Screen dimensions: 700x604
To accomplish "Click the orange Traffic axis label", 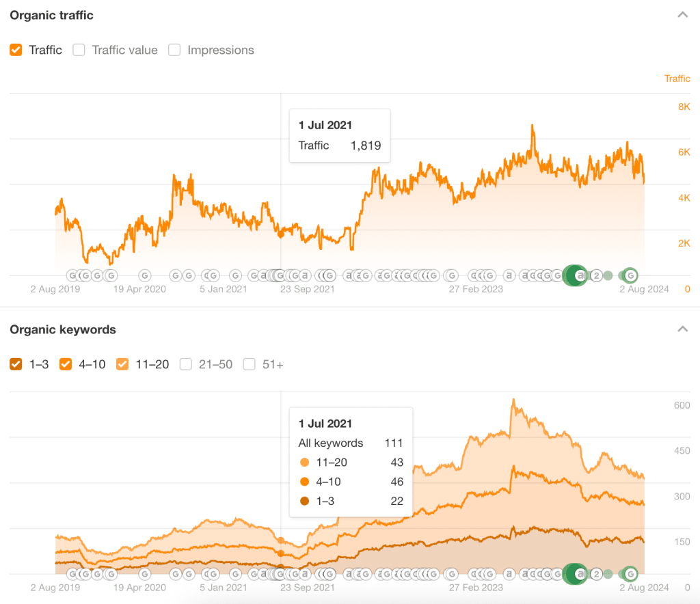I will (677, 79).
